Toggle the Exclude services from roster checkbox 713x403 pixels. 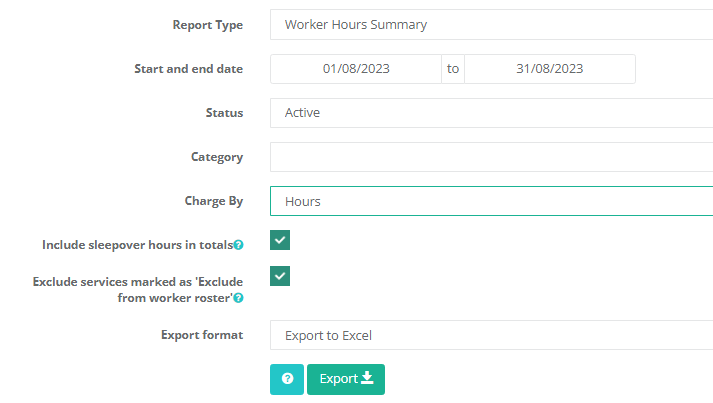[x=280, y=276]
